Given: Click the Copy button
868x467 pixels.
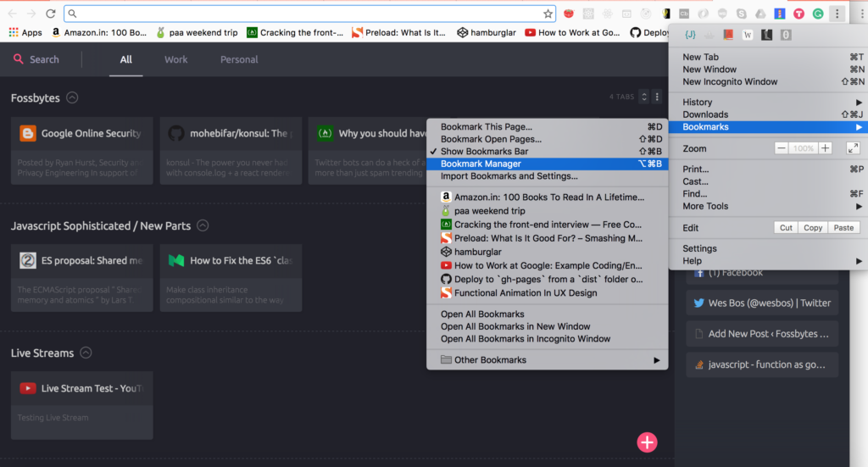Looking at the screenshot, I should [x=813, y=227].
